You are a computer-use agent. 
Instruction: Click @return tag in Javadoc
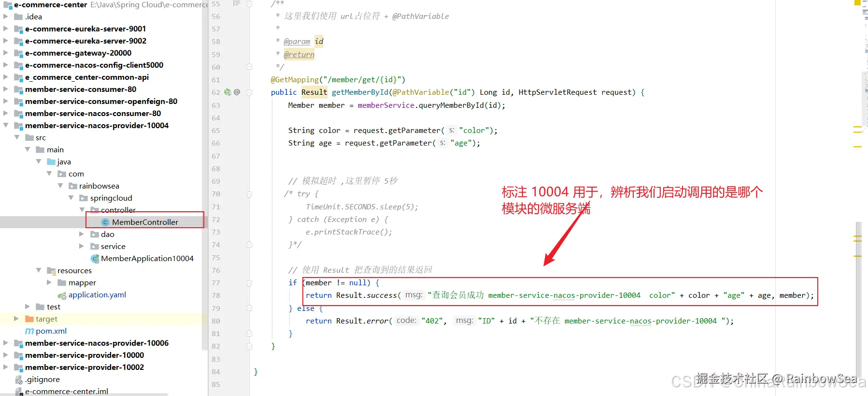(x=299, y=54)
